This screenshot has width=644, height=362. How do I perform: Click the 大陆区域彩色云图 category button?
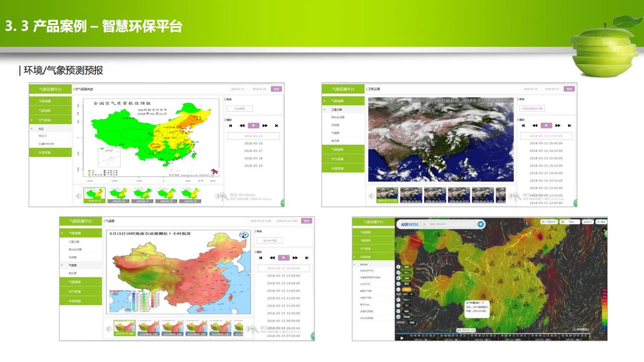tap(532, 108)
